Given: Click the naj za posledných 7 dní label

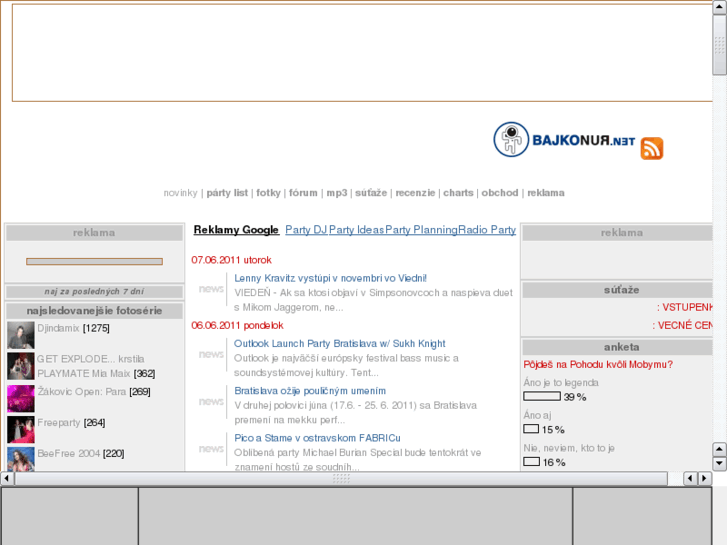Looking at the screenshot, I should [x=94, y=292].
